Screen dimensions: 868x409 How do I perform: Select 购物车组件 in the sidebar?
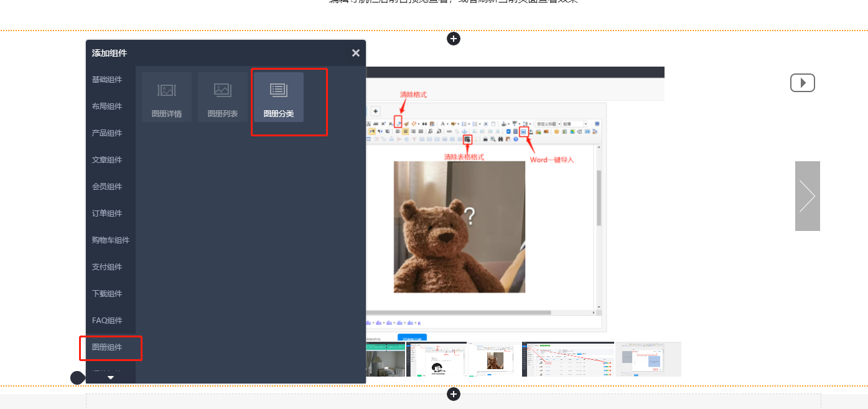click(x=111, y=240)
